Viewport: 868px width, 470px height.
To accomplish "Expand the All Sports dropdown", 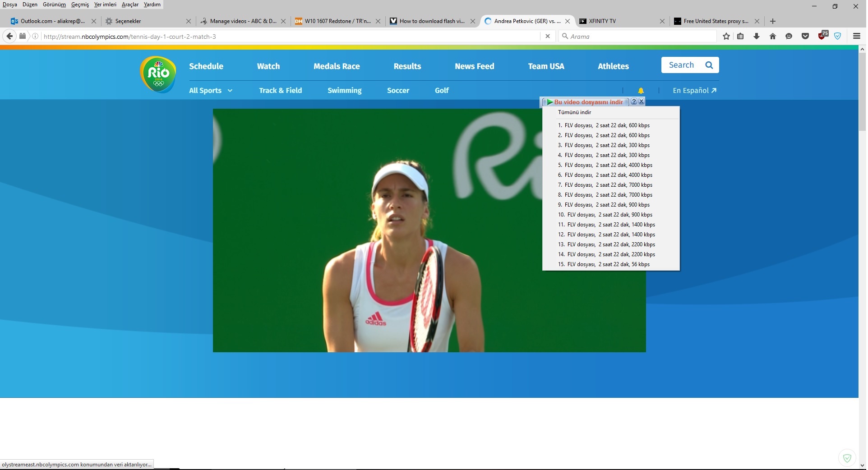I will tap(210, 90).
